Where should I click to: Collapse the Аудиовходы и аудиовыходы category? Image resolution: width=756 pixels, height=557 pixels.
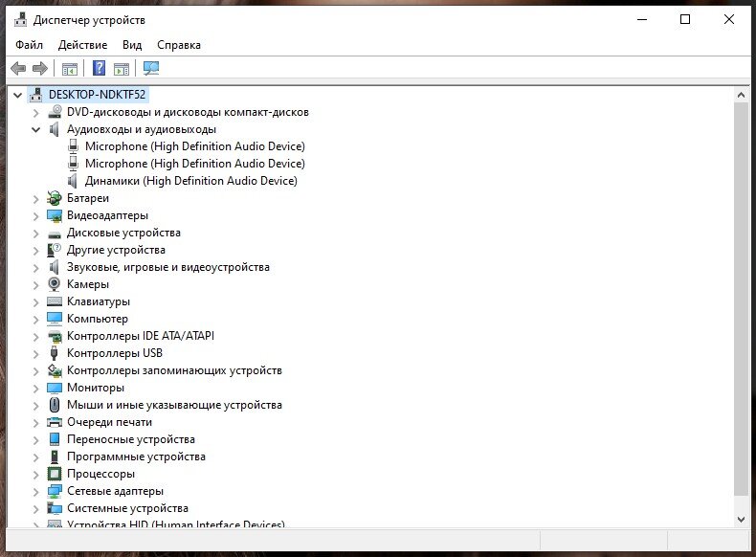(35, 129)
